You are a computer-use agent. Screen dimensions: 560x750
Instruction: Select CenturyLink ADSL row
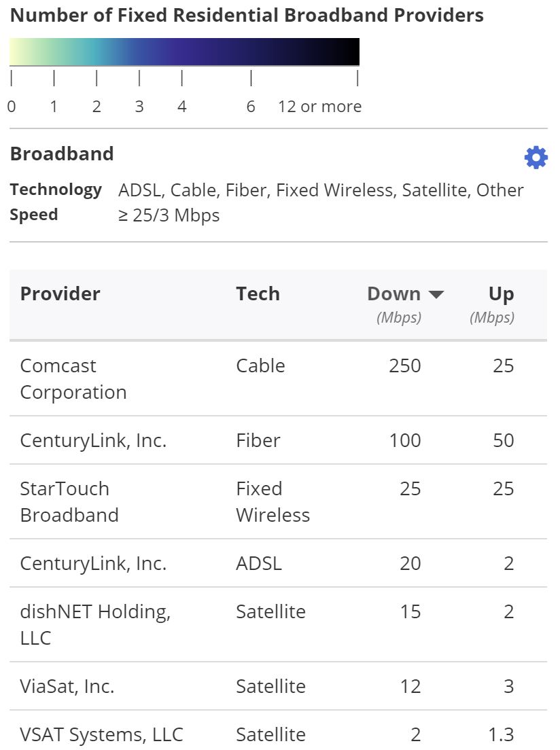click(x=278, y=563)
